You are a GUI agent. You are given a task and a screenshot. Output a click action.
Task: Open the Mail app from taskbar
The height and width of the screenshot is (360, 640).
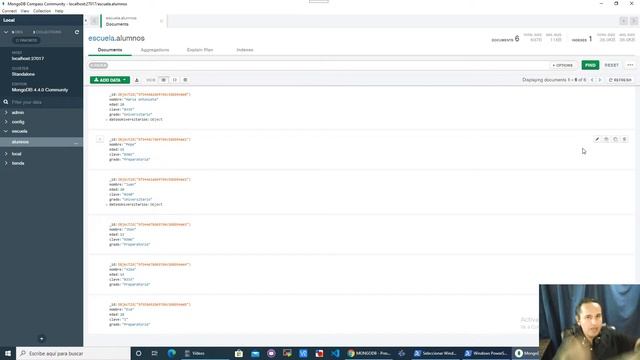[255, 353]
